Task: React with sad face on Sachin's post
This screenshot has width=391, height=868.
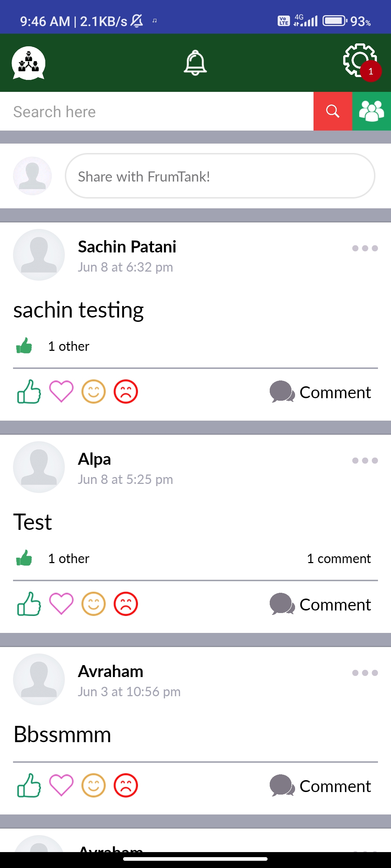Action: pos(126,391)
